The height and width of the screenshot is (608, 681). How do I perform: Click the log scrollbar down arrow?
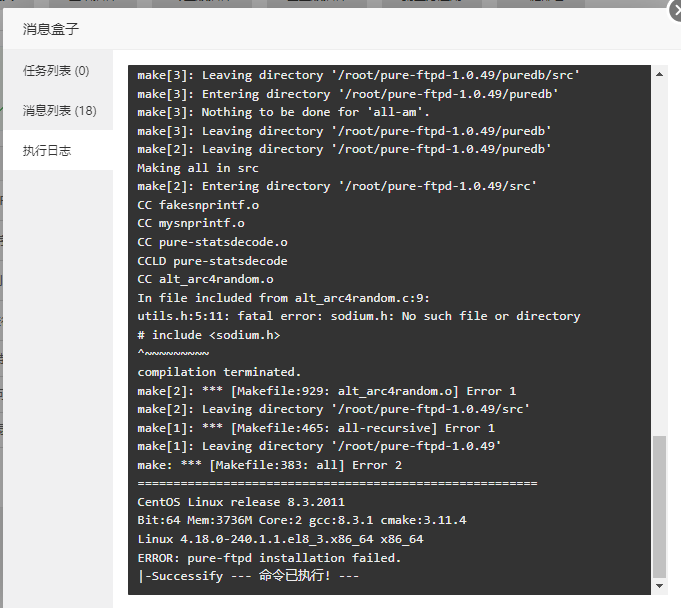point(659,586)
